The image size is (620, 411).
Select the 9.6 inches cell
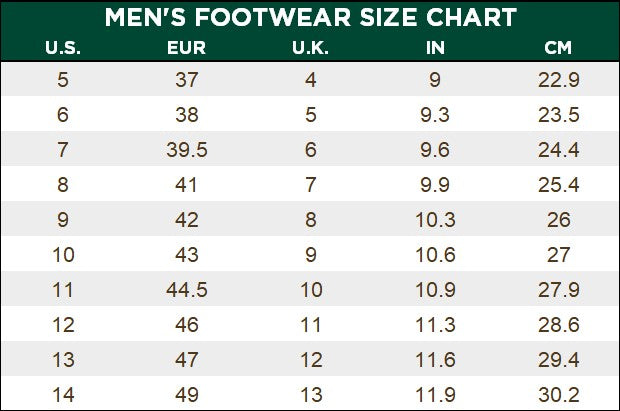coord(435,150)
